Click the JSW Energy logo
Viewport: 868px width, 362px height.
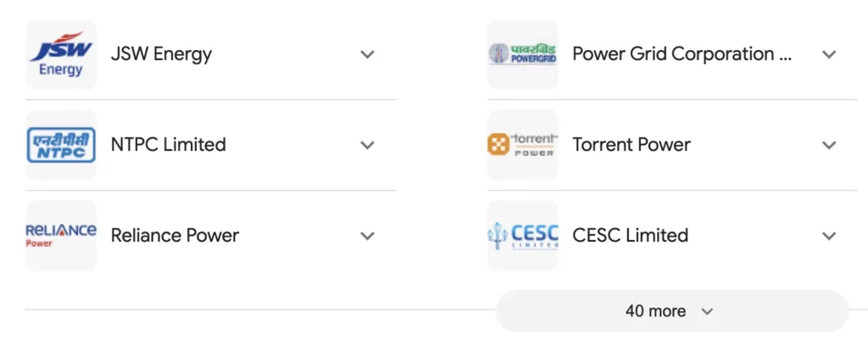coord(61,54)
